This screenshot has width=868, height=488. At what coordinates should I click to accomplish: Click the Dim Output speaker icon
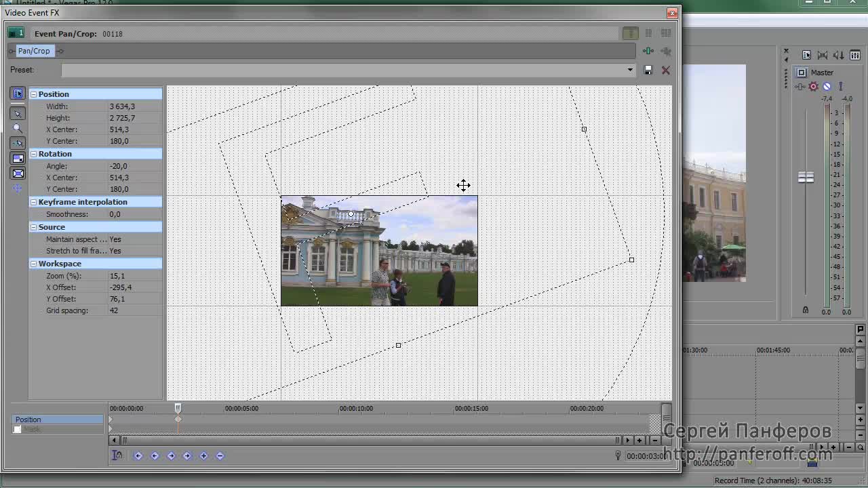click(x=839, y=55)
